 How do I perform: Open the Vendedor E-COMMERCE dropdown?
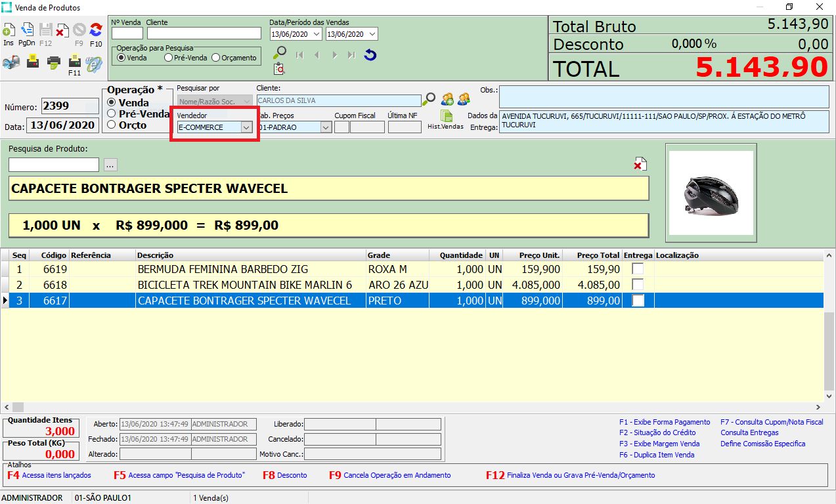coord(246,127)
